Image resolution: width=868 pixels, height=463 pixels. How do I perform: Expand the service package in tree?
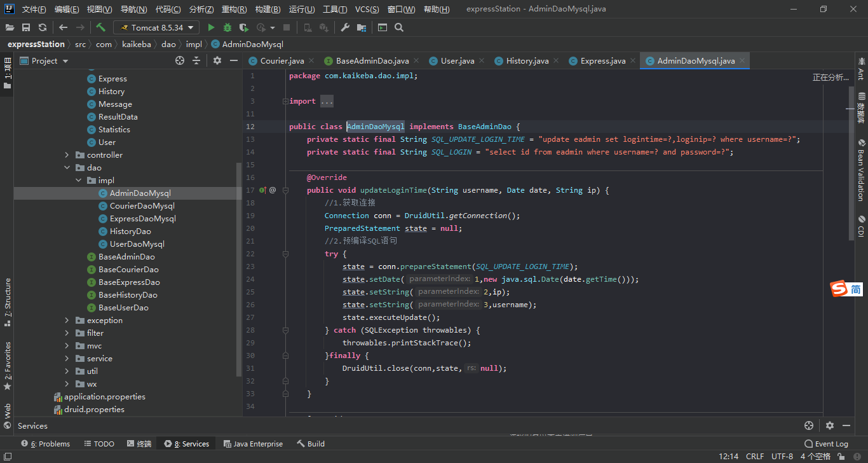click(67, 359)
